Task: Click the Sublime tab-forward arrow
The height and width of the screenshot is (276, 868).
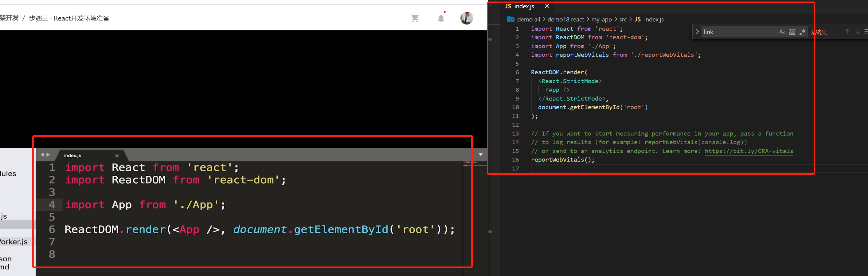Action: [x=48, y=155]
